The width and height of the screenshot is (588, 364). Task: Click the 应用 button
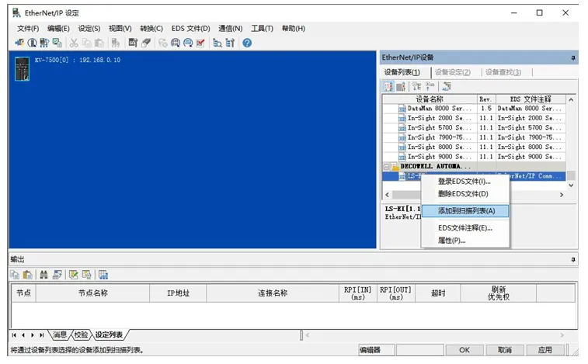[545, 350]
